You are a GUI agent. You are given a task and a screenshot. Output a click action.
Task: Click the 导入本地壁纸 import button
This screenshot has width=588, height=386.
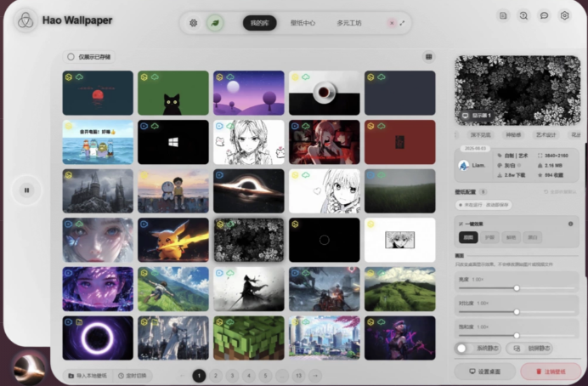(88, 376)
